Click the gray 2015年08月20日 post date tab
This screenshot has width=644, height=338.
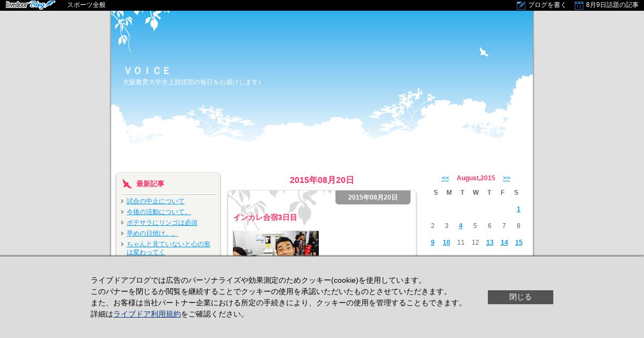coord(373,197)
